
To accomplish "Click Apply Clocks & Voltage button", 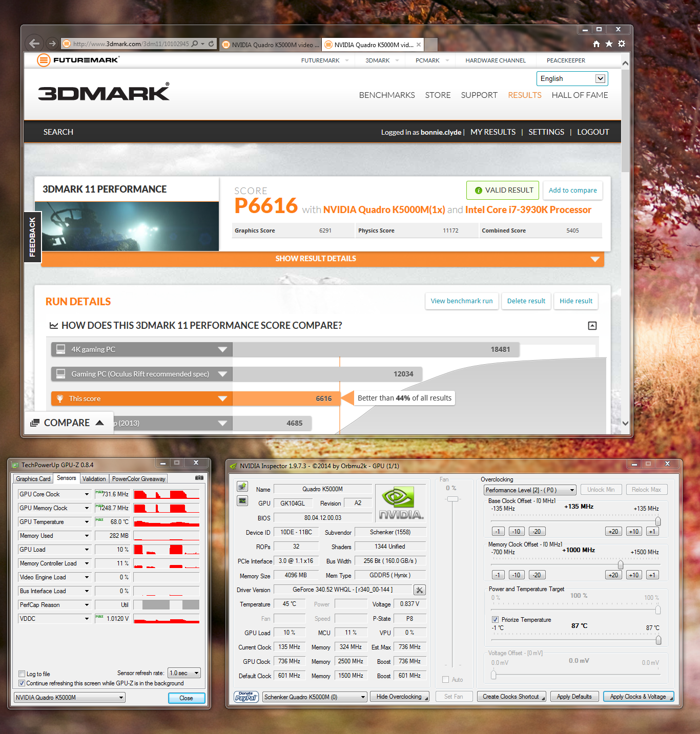I will 638,697.
